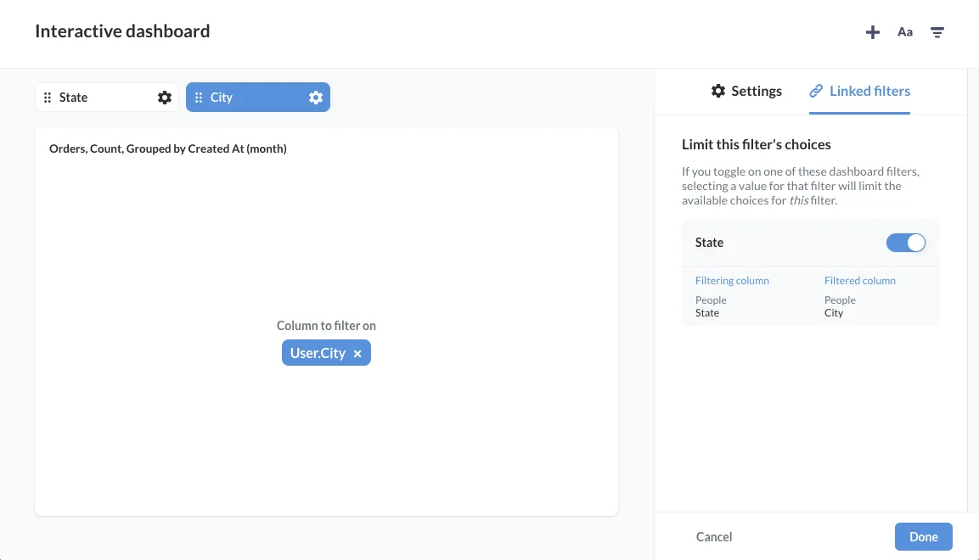Image resolution: width=979 pixels, height=560 pixels.
Task: Remove the User.City column mapping
Action: click(357, 354)
